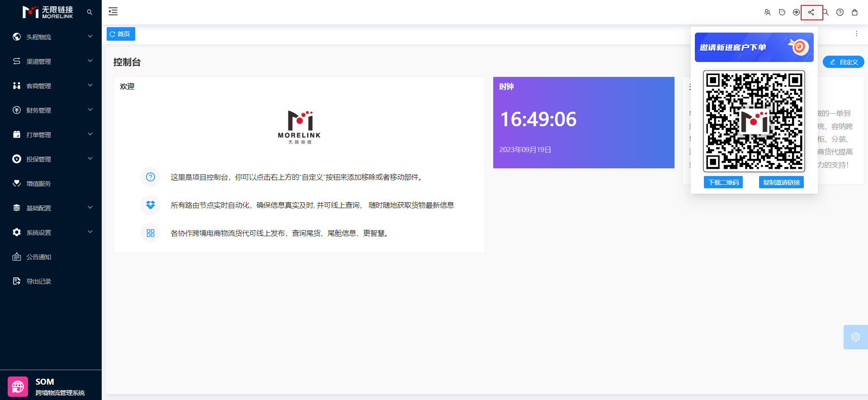Click the face-shaped support icon in header

(x=782, y=12)
